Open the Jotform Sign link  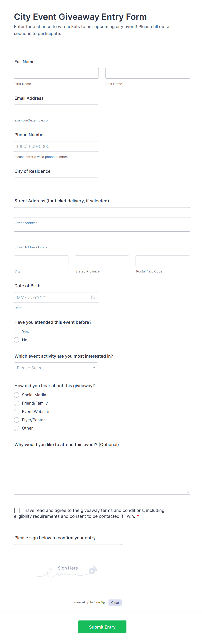click(x=98, y=602)
